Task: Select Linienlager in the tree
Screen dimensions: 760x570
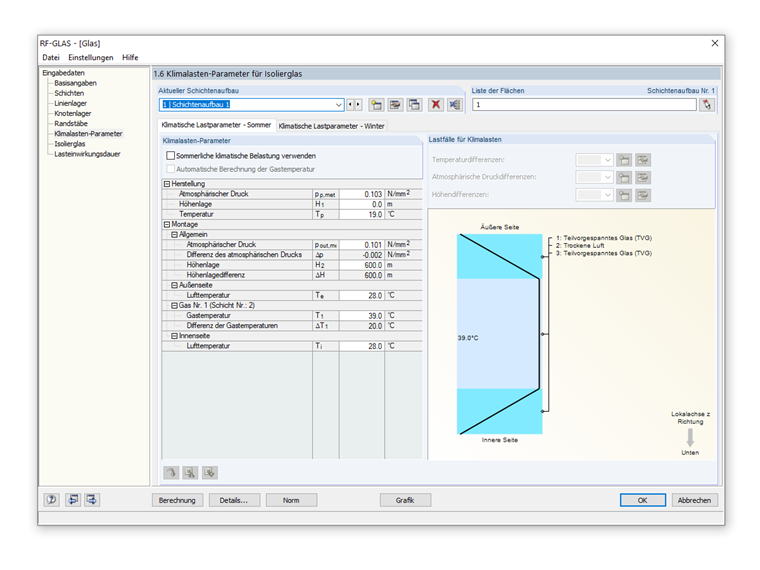Action: [71, 103]
